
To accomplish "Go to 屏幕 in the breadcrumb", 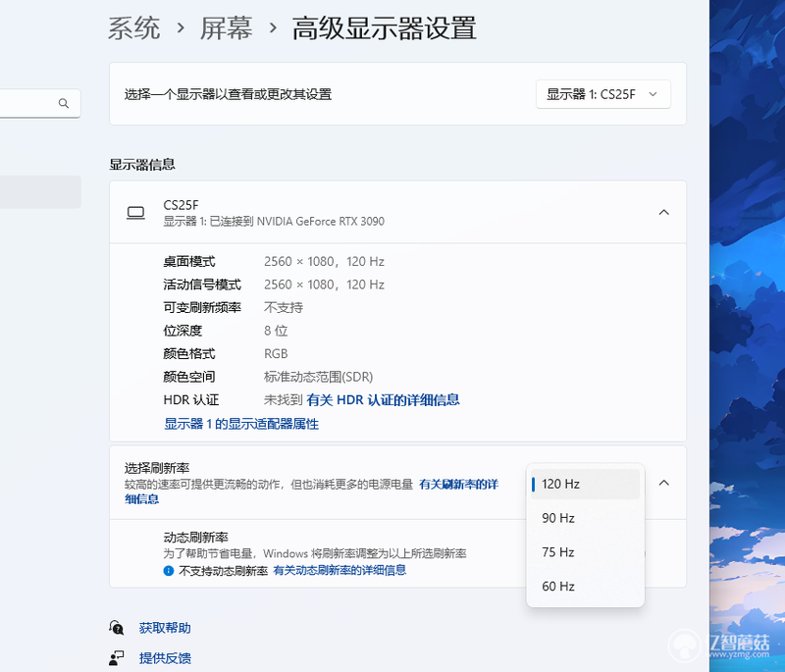I will (227, 28).
